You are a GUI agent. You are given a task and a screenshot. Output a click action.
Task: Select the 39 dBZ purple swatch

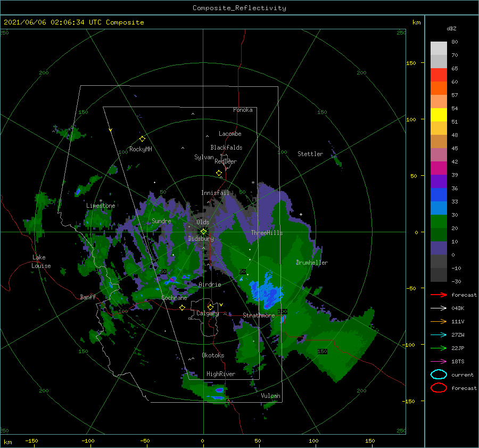point(439,181)
